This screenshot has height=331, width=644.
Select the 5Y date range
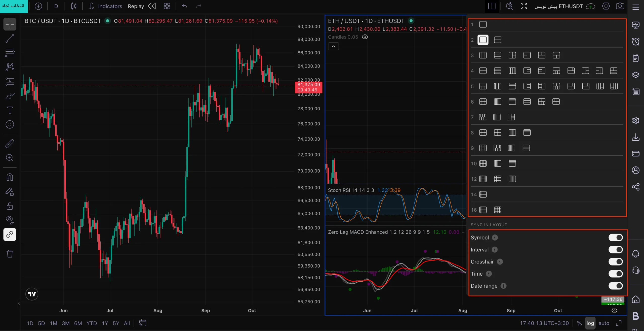[x=116, y=323]
